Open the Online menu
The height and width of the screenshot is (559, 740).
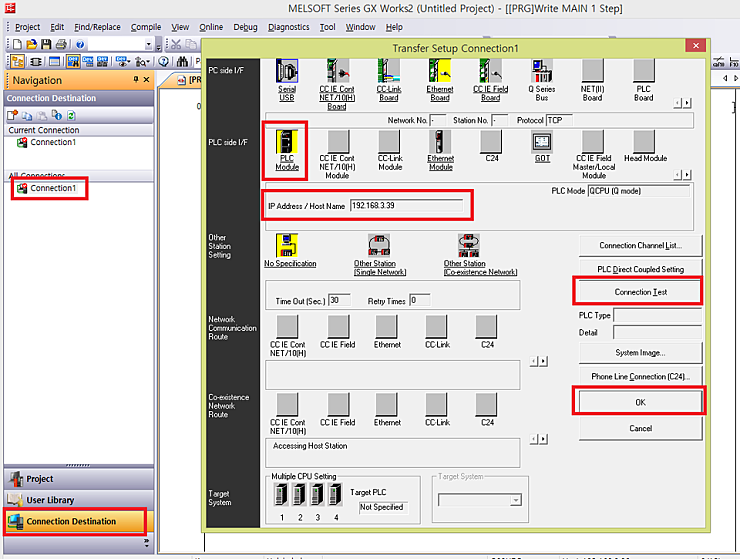[211, 27]
